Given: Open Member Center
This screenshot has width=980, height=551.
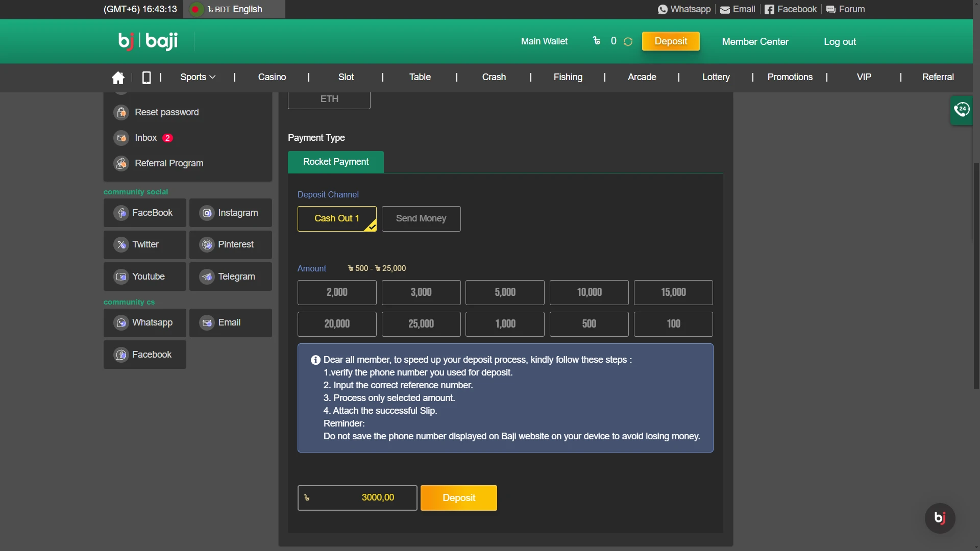Looking at the screenshot, I should [x=755, y=42].
